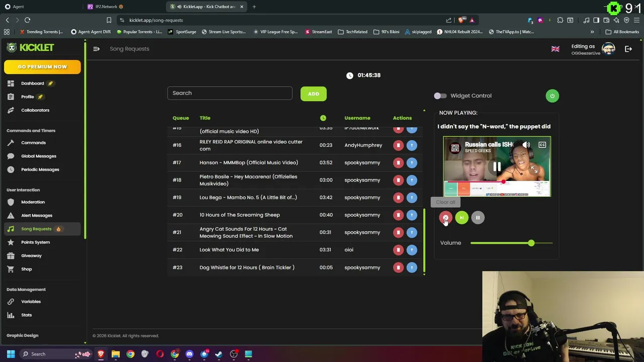644x362 pixels.
Task: Open Moderation shield icon in sidebar
Action: pos(11,202)
